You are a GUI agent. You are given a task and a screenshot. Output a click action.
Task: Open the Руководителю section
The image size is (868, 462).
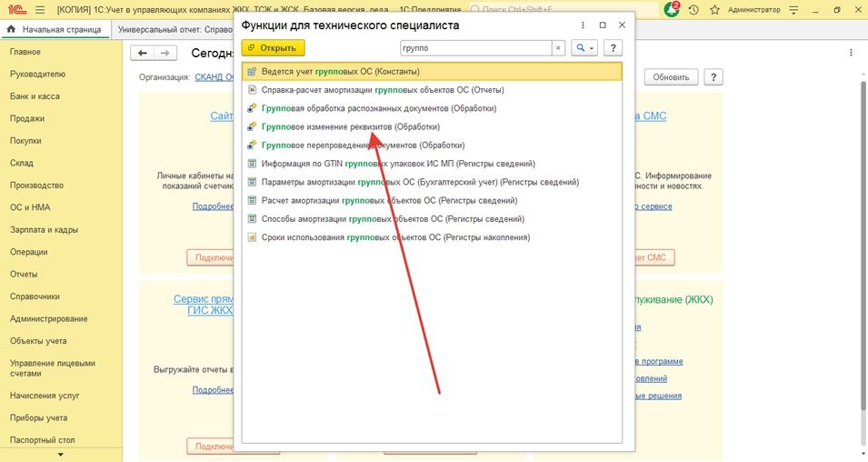click(37, 74)
